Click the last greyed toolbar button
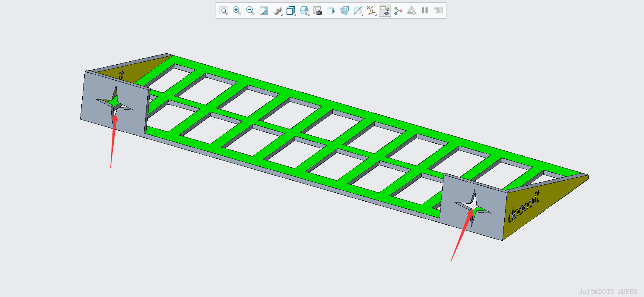The image size is (644, 297). (x=438, y=11)
